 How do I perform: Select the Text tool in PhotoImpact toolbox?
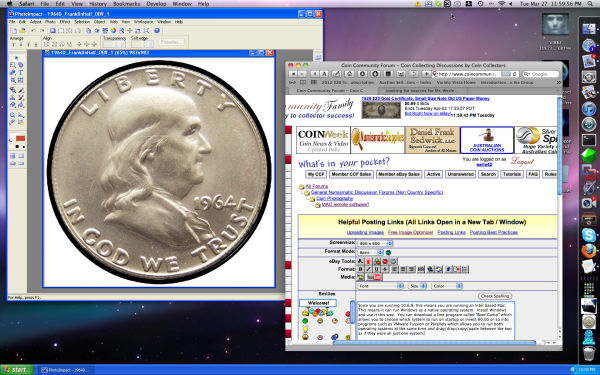[21, 73]
